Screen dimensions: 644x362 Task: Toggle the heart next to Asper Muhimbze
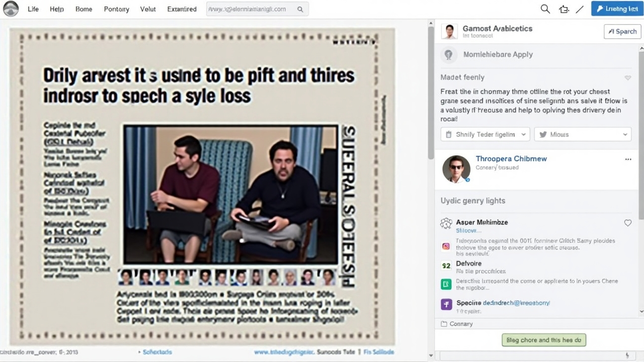pos(627,223)
